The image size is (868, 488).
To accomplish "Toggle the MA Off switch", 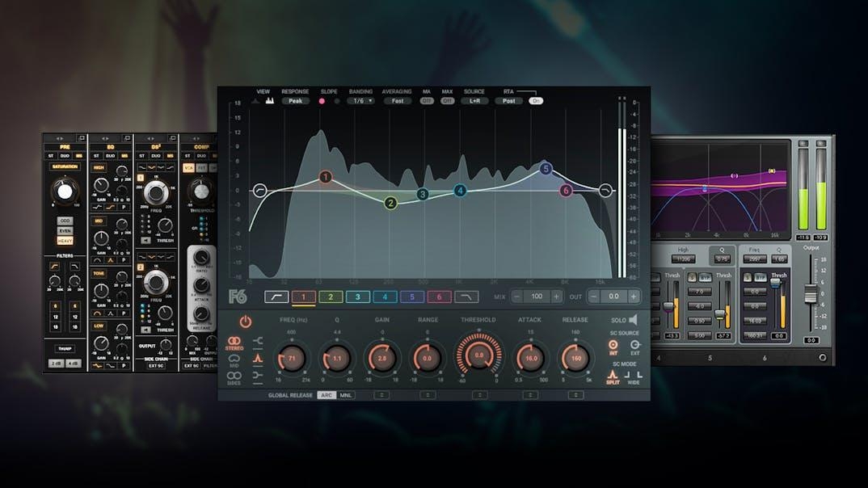I will [x=427, y=101].
